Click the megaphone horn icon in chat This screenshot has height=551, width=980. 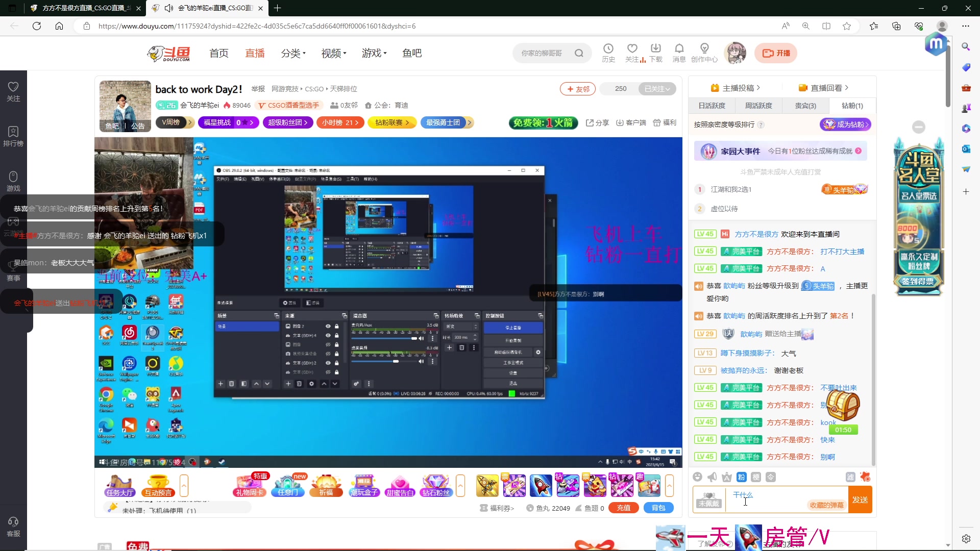click(x=712, y=477)
